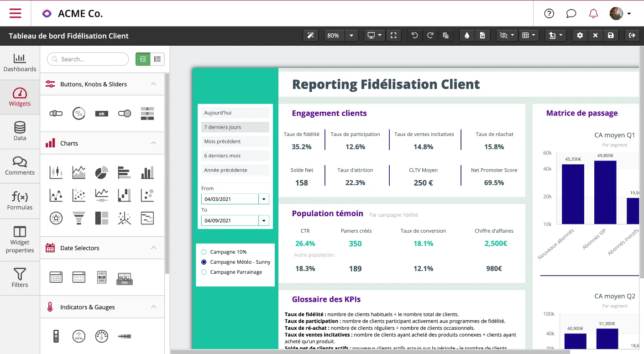Pick the candlestick chart widget
This screenshot has height=354, width=644.
[x=56, y=172]
